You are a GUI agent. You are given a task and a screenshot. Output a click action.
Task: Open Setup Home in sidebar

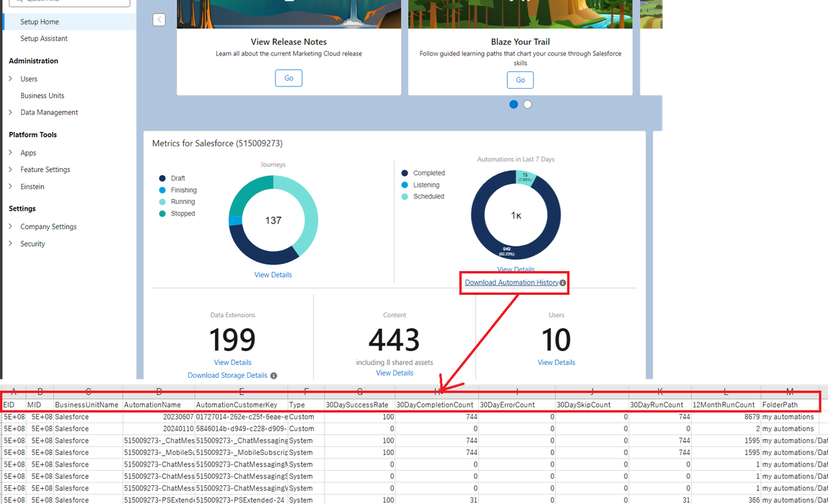click(x=40, y=22)
